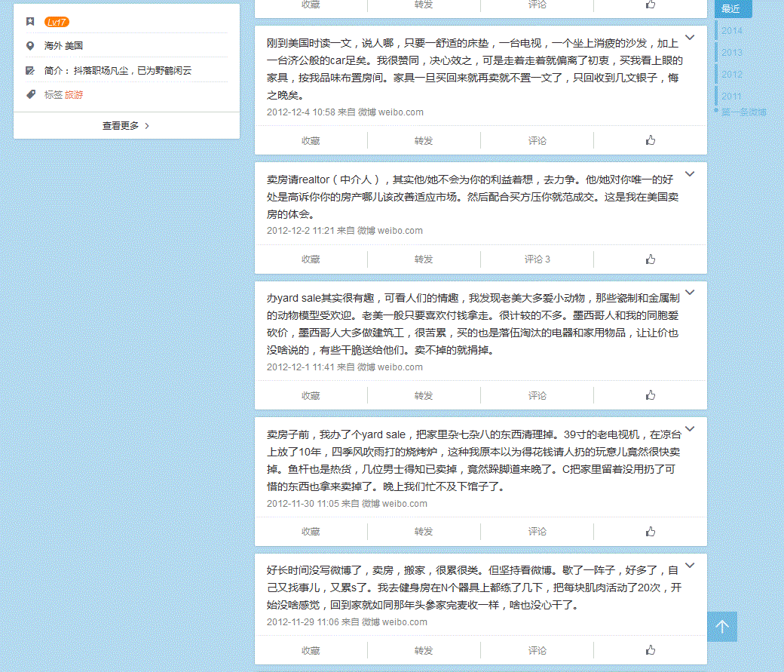Open the 旅游 tag link

point(74,95)
